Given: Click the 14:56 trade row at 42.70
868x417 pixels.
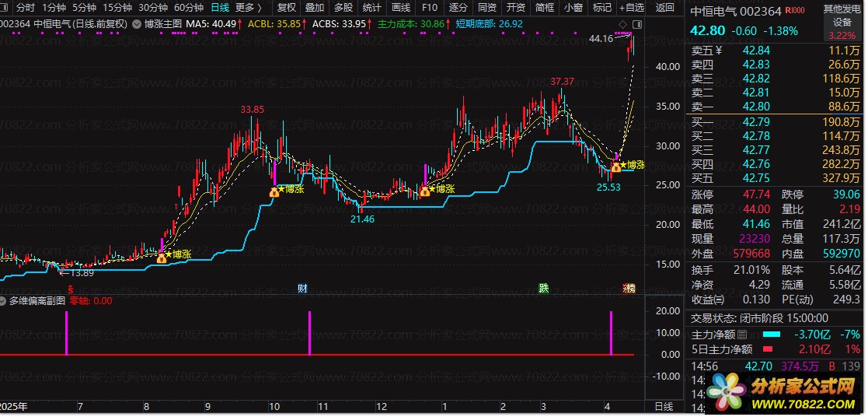Looking at the screenshot, I should [776, 366].
